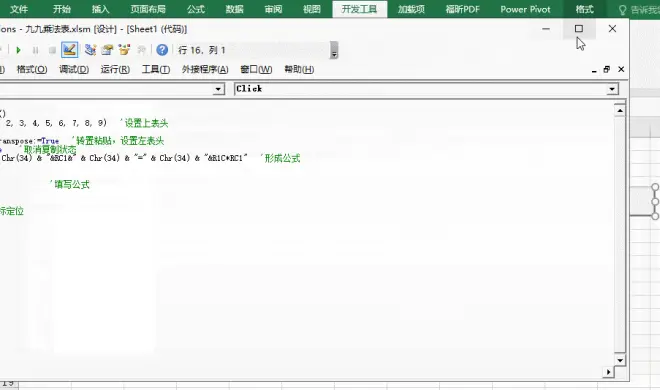Restore the inner code window
This screenshot has width=660, height=390.
coord(607,69)
